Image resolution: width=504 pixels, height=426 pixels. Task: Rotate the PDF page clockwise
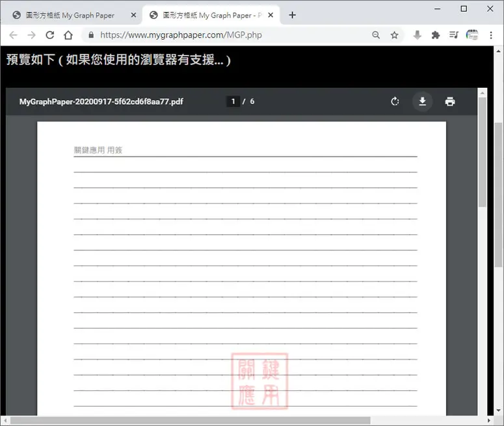(x=395, y=101)
